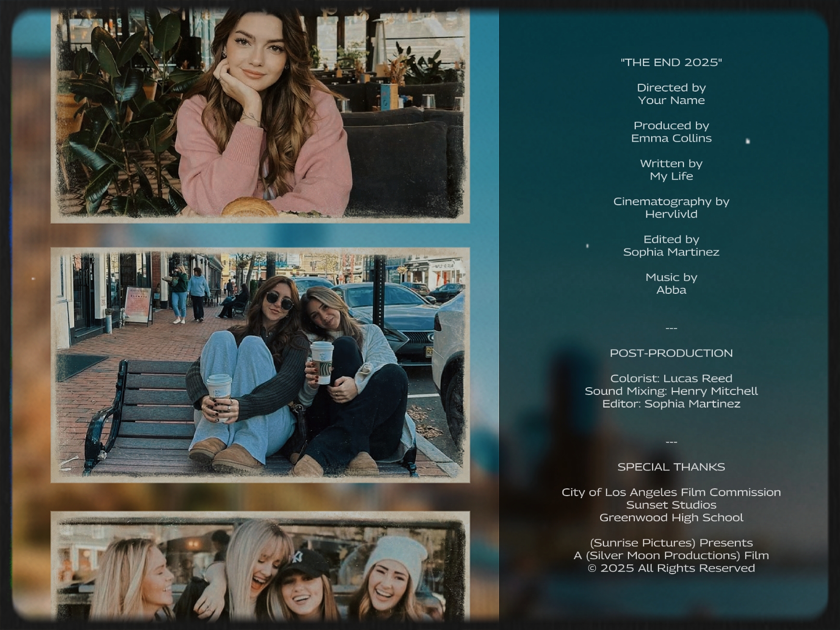Click the "Sound Mixing: Henry Mitchell" entry
840x630 pixels.
pos(671,391)
